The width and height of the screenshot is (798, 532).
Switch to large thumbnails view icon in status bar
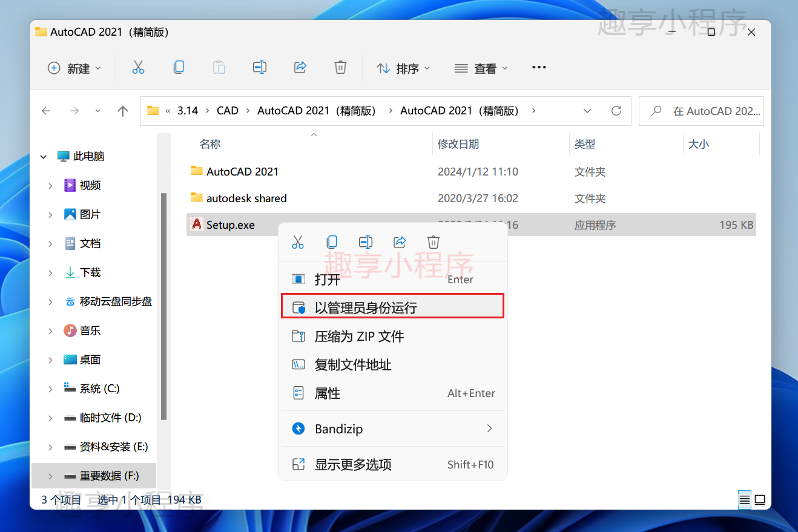tap(760, 500)
